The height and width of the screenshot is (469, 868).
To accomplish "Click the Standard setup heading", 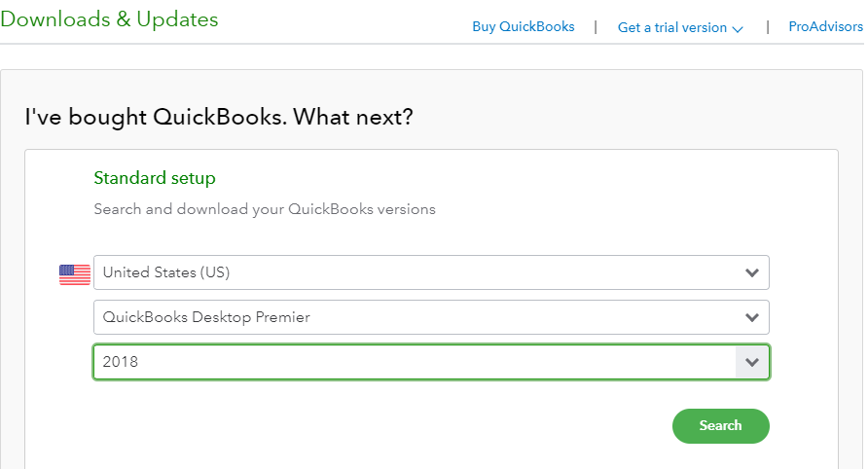I will tap(155, 178).
